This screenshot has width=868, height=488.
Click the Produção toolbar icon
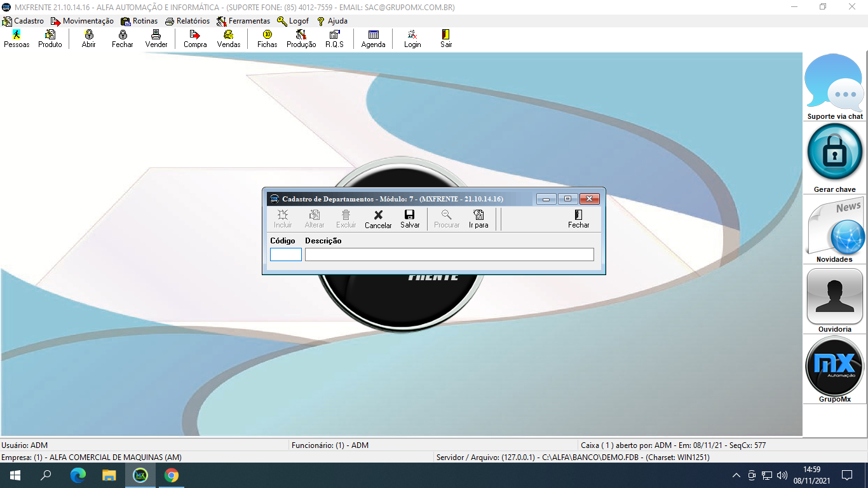point(301,39)
